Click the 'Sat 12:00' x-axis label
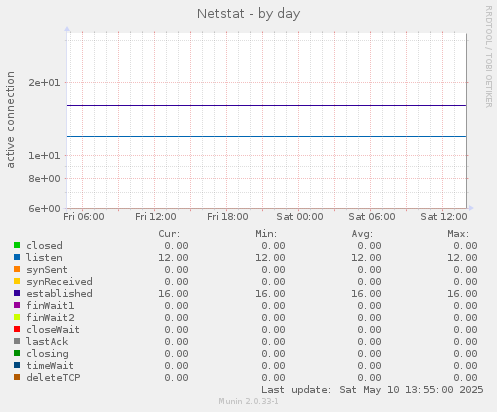The image size is (497, 412). (x=444, y=217)
